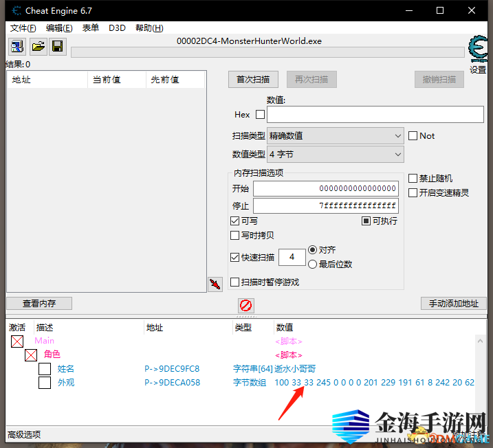This screenshot has width=493, height=448.
Task: Click the red prohibition clear-list icon
Action: coord(246,305)
